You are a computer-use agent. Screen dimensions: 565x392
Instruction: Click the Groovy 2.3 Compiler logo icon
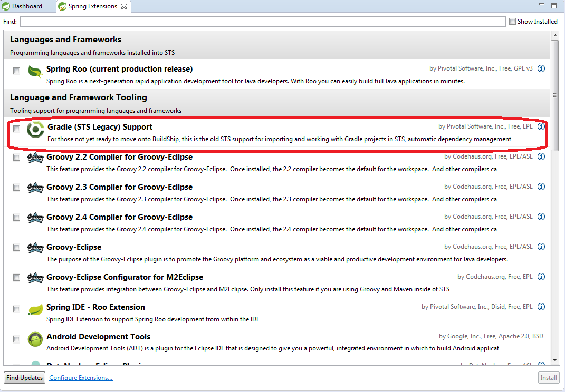coord(35,188)
